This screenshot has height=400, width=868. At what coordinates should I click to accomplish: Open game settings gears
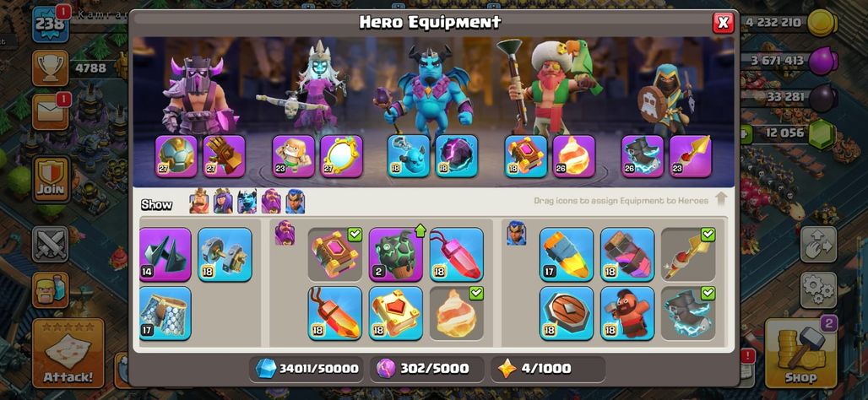click(x=819, y=290)
